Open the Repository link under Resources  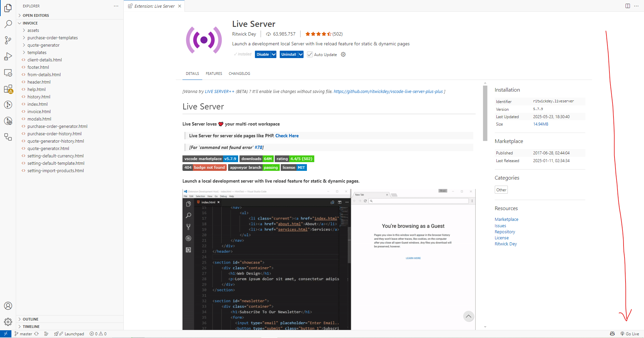click(x=504, y=232)
